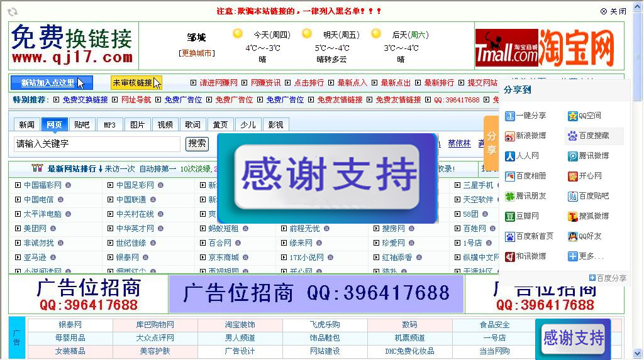Share to QQ好友 penguin icon
The height and width of the screenshot is (360, 644).
coord(572,237)
